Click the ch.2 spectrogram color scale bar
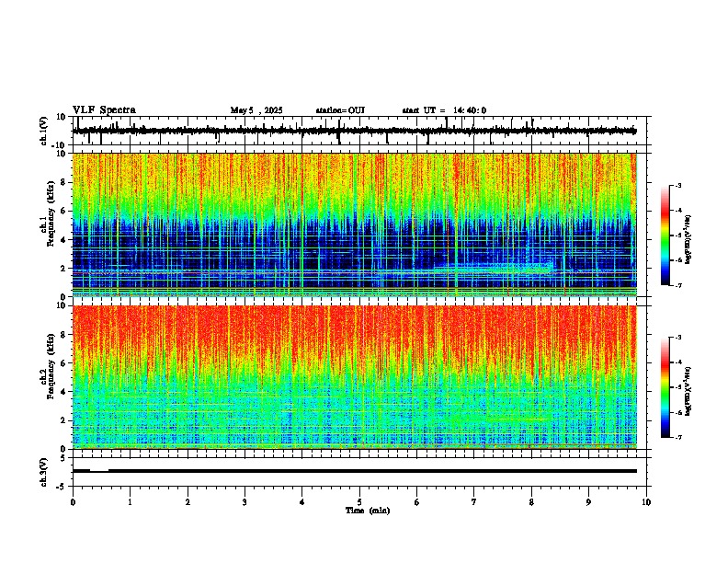 click(x=665, y=387)
